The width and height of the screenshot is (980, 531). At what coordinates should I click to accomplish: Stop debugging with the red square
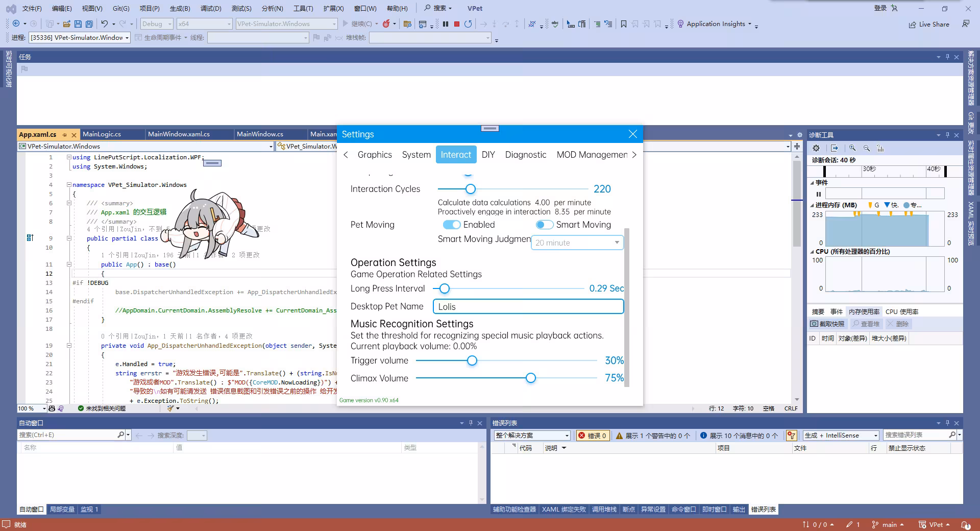(x=457, y=23)
